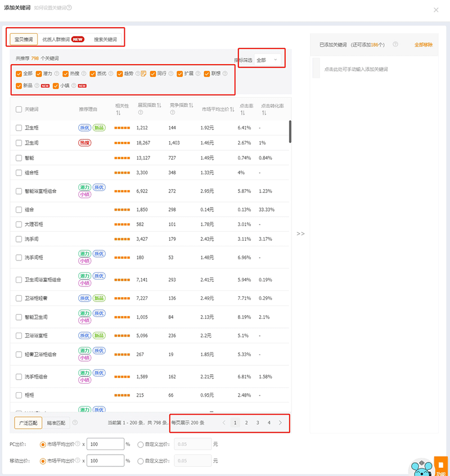
Task: Choose the 精准匹配 match button
Action: tap(56, 423)
